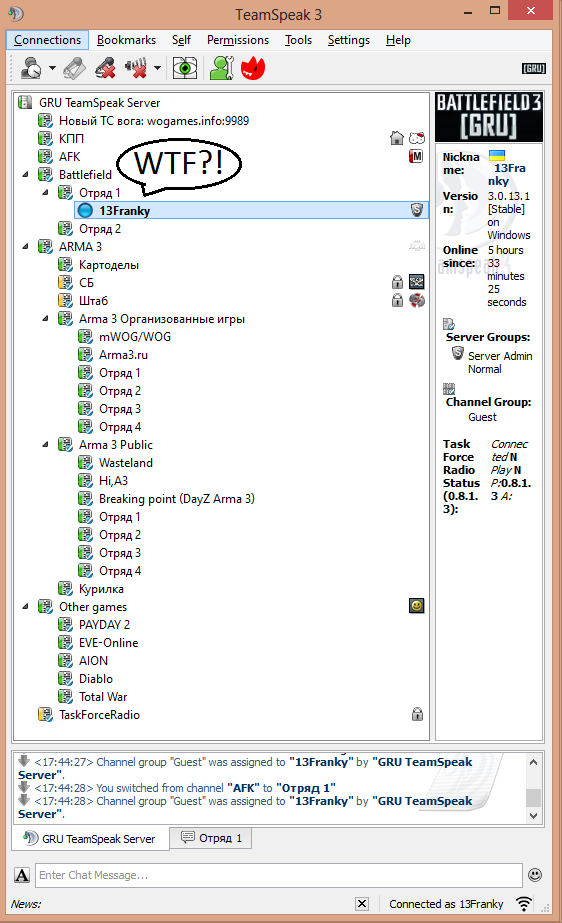
Task: Open the Tools menu
Action: coord(298,40)
